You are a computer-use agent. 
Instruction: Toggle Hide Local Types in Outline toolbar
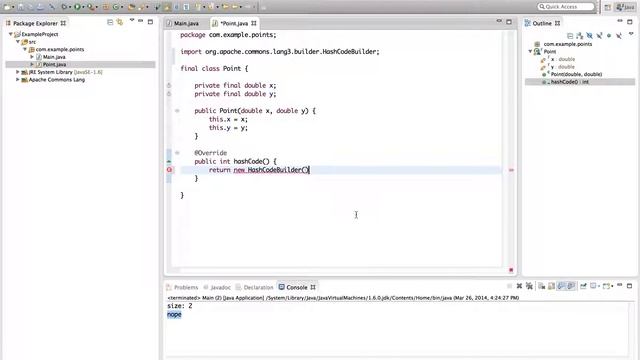coord(619,36)
